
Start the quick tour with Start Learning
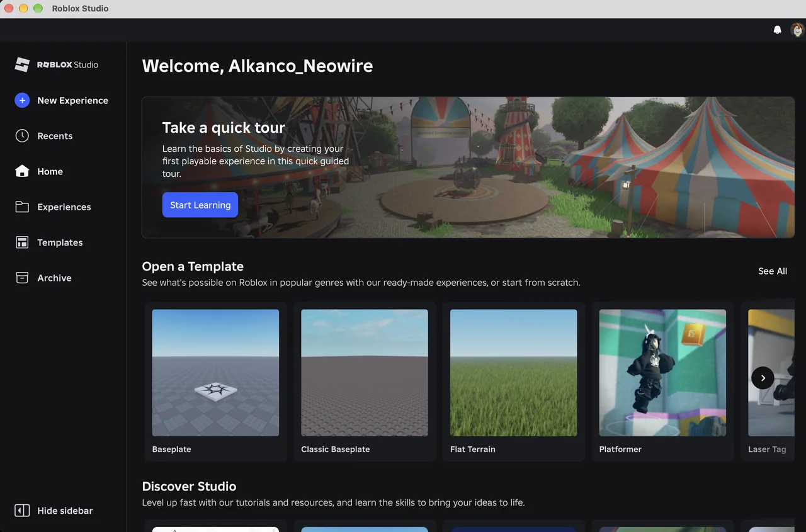coord(200,205)
